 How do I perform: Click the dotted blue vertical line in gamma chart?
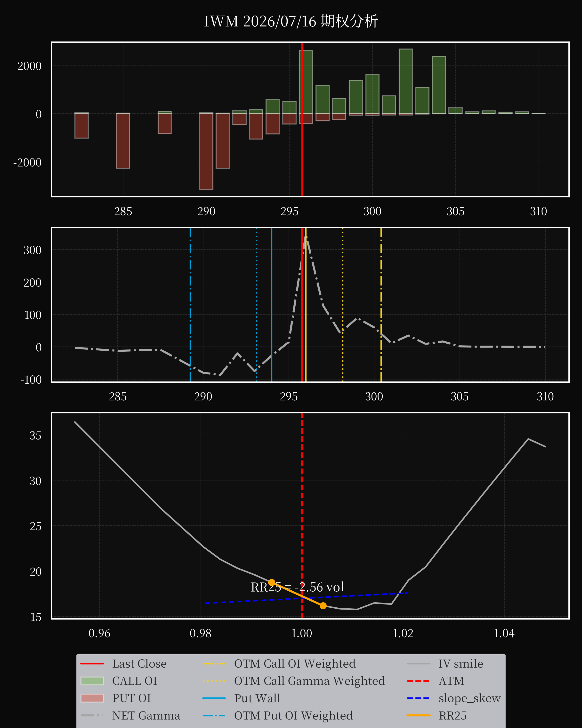click(x=256, y=305)
